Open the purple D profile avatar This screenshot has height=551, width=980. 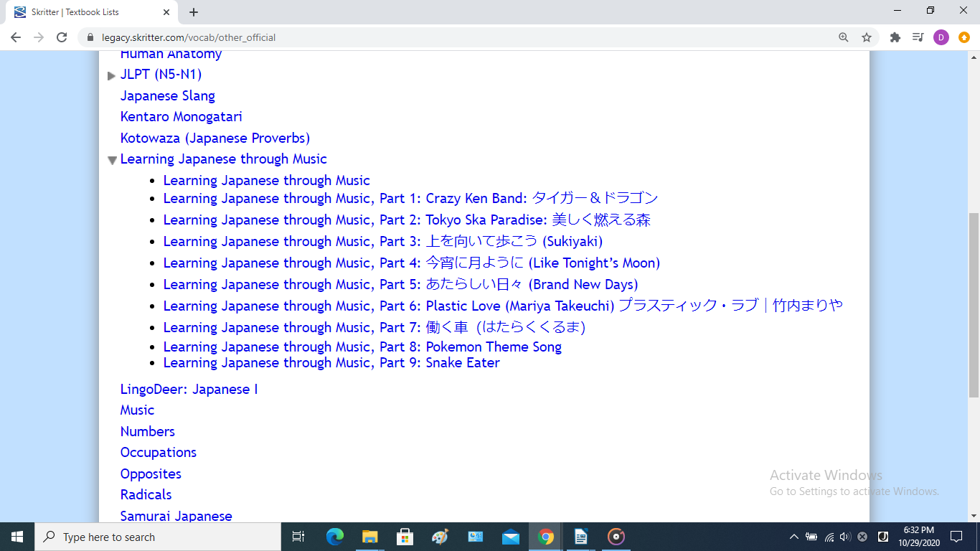click(x=941, y=37)
